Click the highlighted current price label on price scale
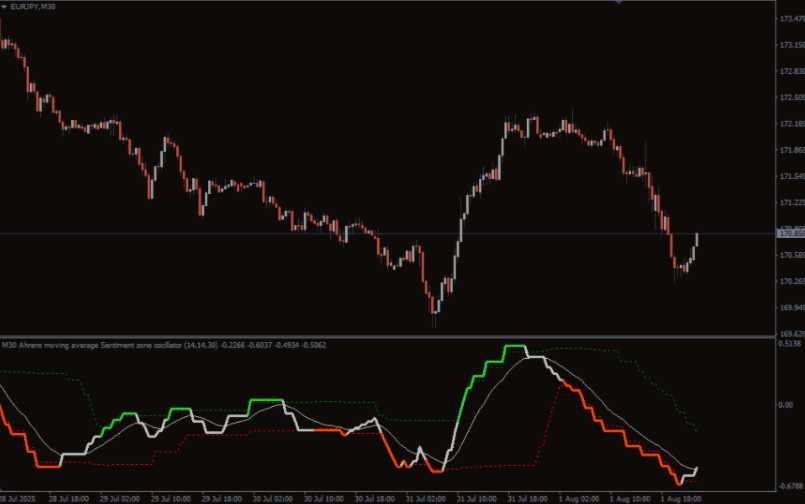 pos(791,234)
